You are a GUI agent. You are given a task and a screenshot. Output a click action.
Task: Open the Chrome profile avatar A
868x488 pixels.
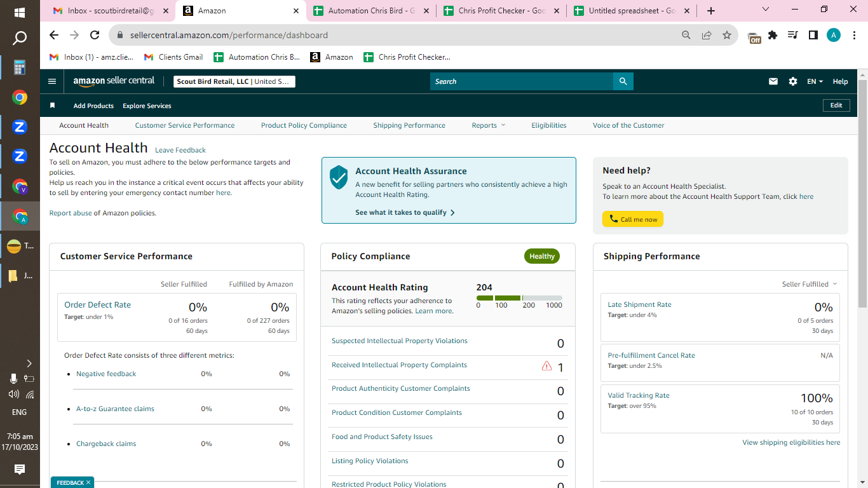[x=834, y=36]
